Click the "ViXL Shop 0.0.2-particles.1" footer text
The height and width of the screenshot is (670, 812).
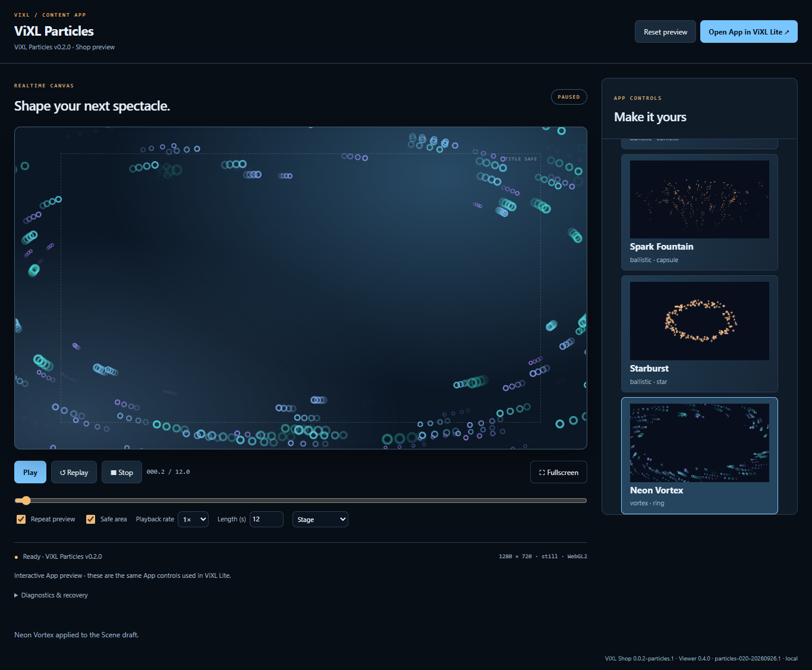[640, 659]
